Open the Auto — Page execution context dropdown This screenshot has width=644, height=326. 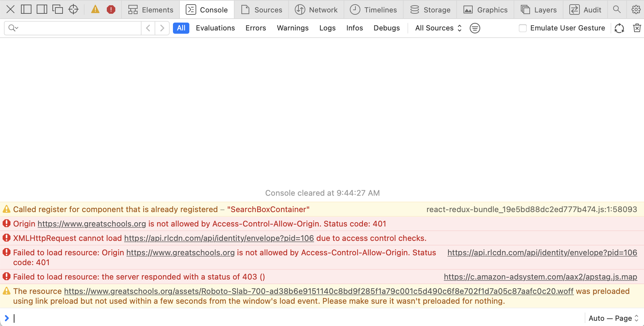click(x=614, y=318)
